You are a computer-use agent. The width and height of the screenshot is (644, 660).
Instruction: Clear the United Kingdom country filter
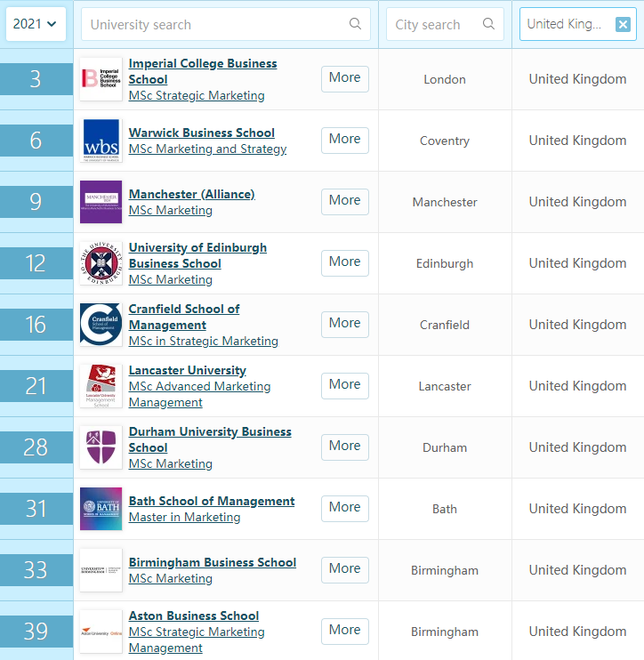tap(623, 24)
